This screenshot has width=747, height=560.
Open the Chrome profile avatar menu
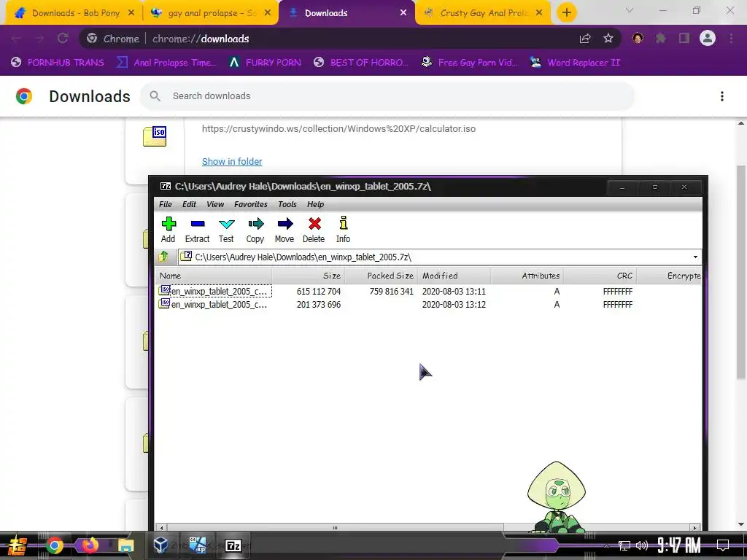708,38
